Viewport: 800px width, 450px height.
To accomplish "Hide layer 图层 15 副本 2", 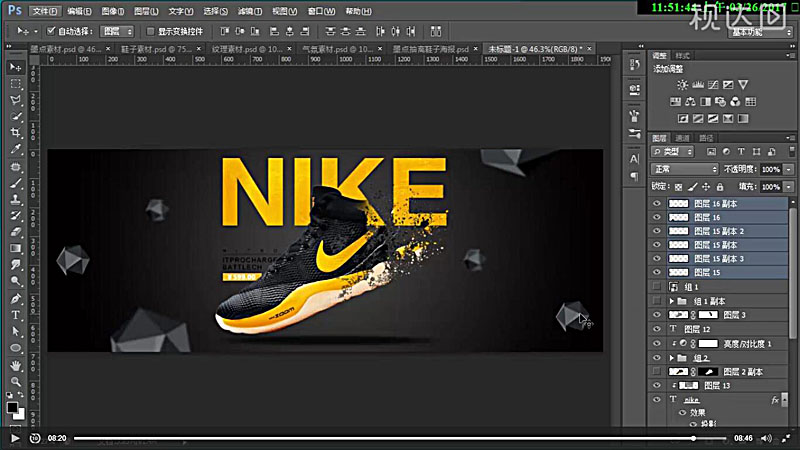I will [657, 231].
